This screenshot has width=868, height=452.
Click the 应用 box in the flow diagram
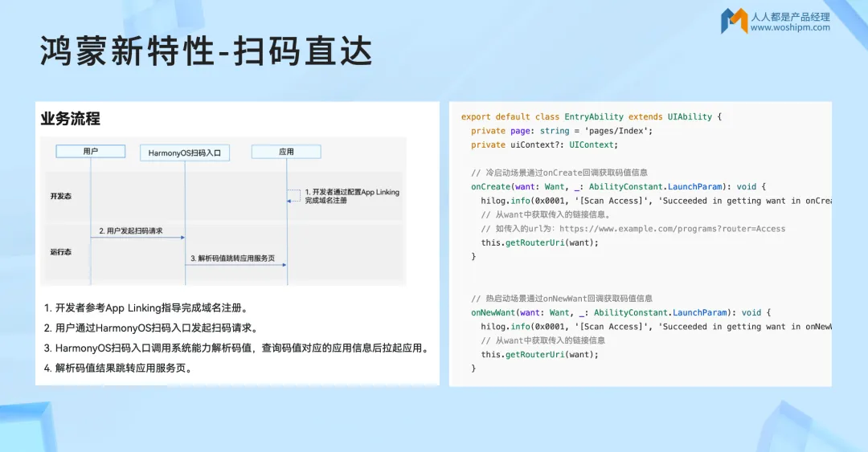[286, 152]
